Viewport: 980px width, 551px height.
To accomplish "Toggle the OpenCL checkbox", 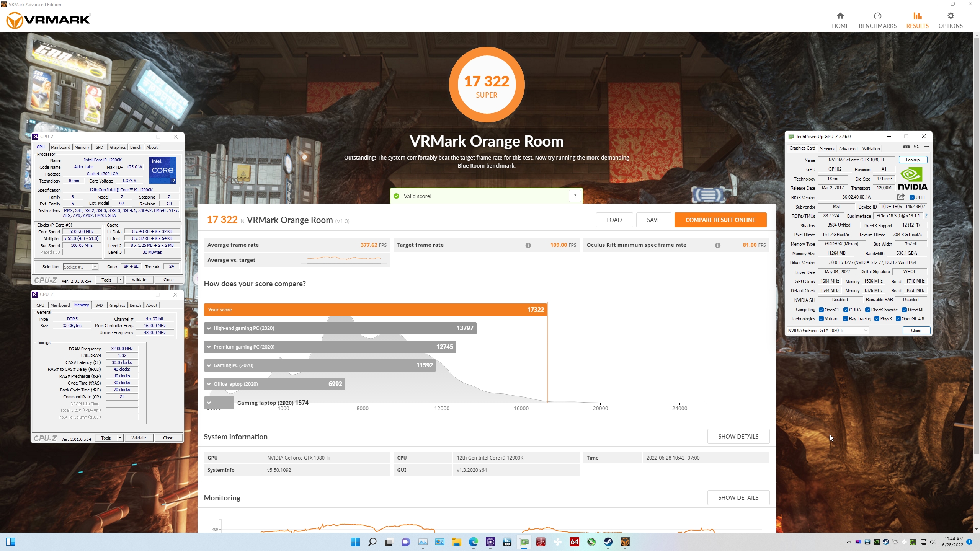I will [x=822, y=310].
